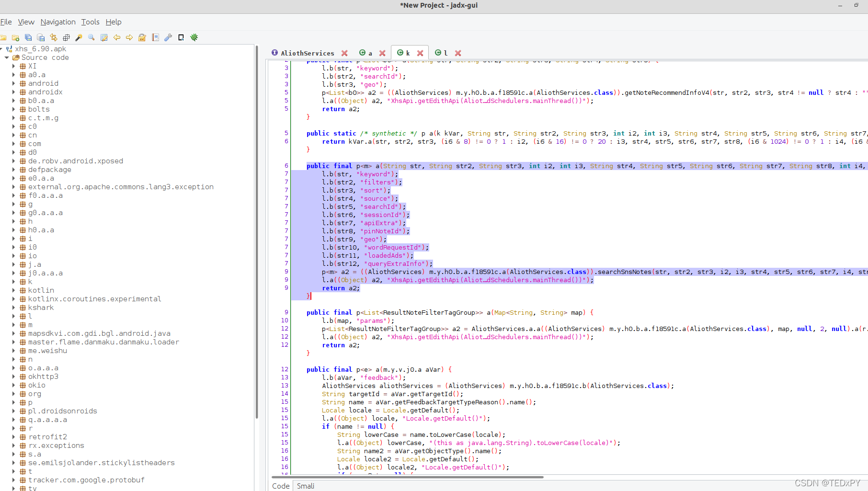Click the Export project save icon
The height and width of the screenshot is (491, 868).
tap(41, 37)
